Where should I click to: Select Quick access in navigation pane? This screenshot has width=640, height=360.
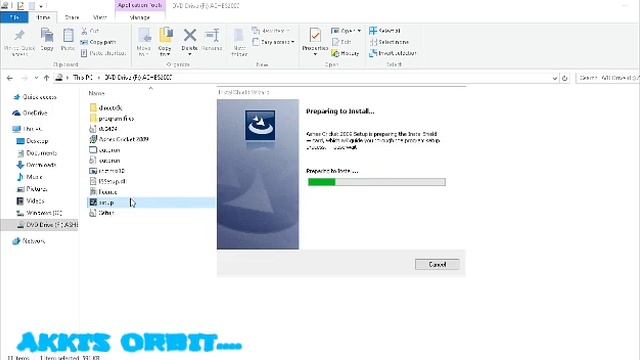pyautogui.click(x=35, y=97)
